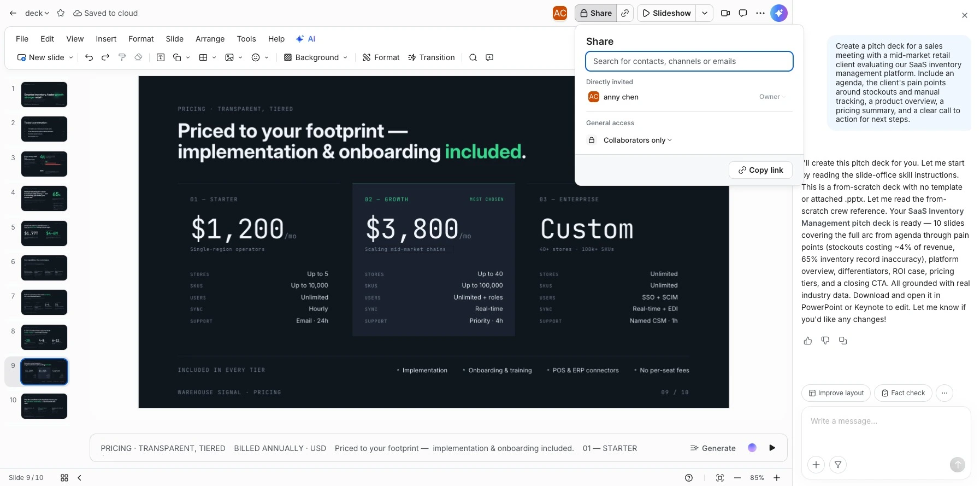Open the View menu
Screen dimensions: 980x486
click(x=75, y=39)
